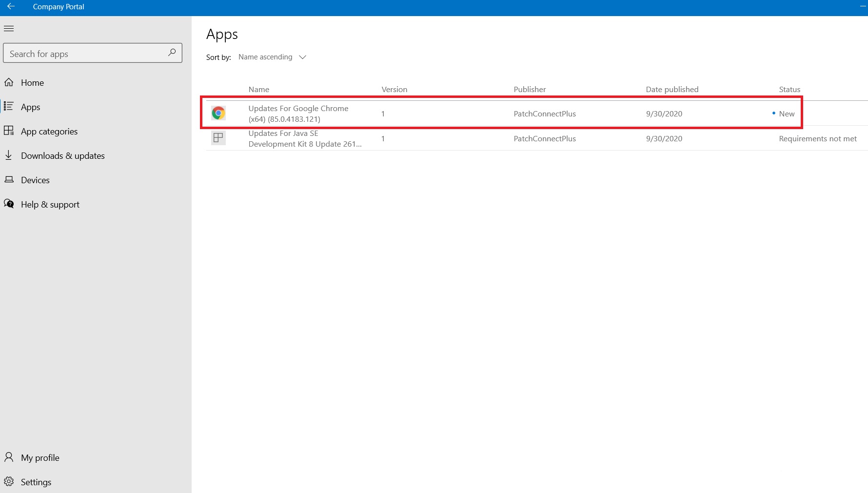Click the search magnifier icon

[172, 53]
